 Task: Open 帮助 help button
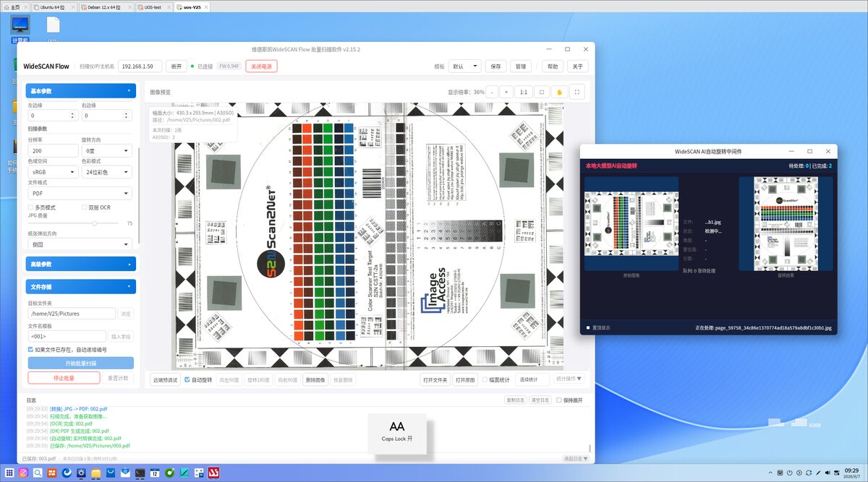[553, 66]
